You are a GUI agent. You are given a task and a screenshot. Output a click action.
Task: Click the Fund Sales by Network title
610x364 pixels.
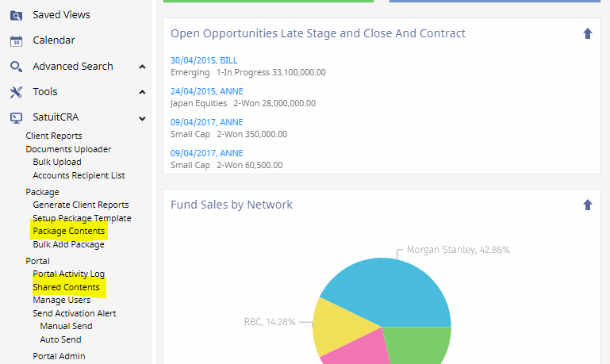[232, 205]
